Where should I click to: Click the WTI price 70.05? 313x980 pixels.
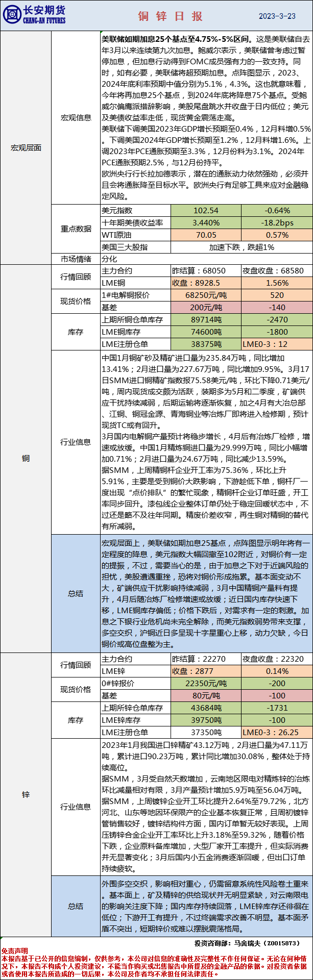(x=206, y=235)
